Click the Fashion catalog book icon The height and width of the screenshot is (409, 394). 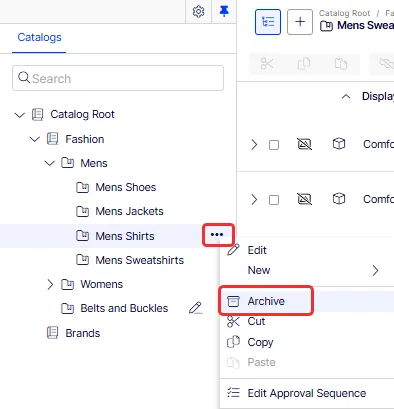coord(52,139)
